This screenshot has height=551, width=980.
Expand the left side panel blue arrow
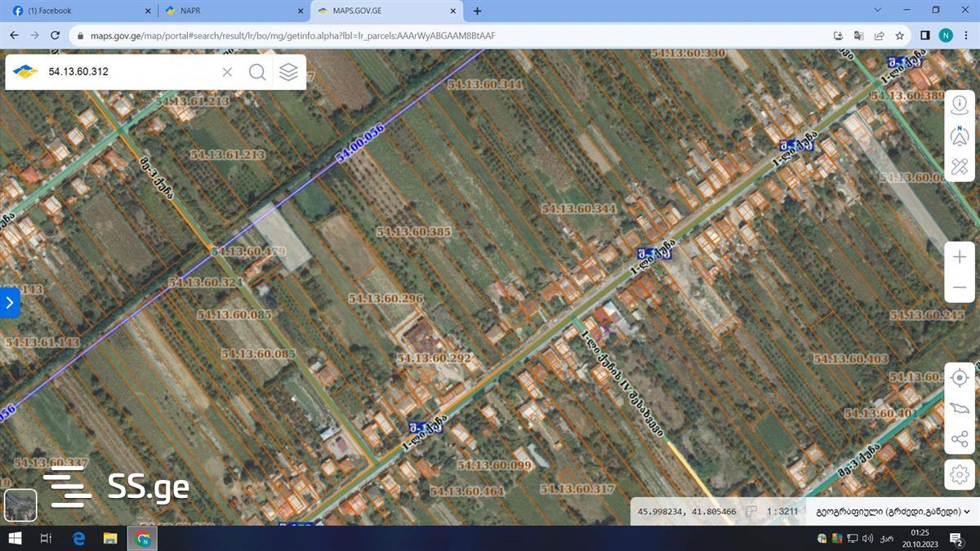tap(9, 302)
